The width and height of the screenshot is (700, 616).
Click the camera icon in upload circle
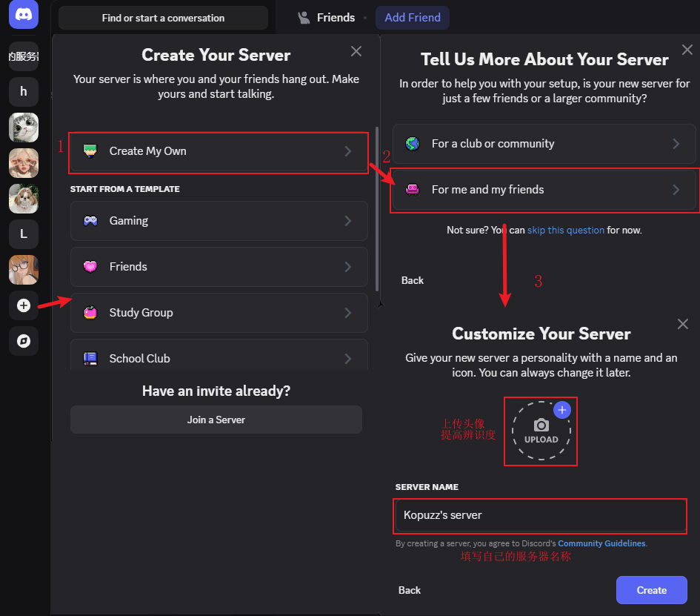click(541, 425)
